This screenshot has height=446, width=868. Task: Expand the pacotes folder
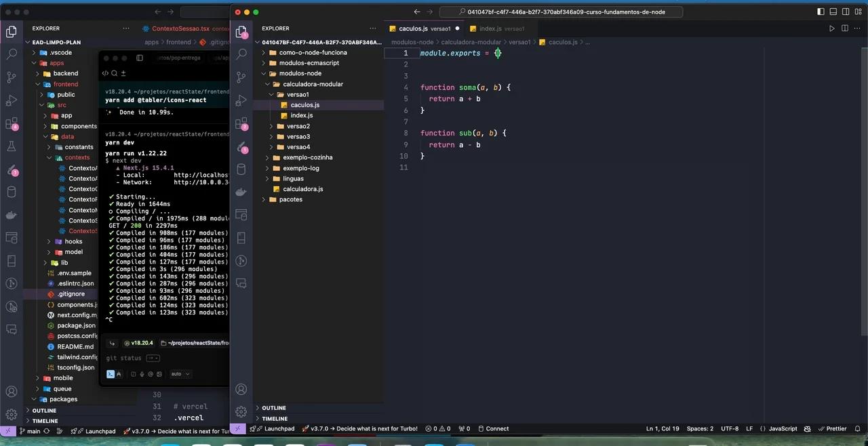290,199
